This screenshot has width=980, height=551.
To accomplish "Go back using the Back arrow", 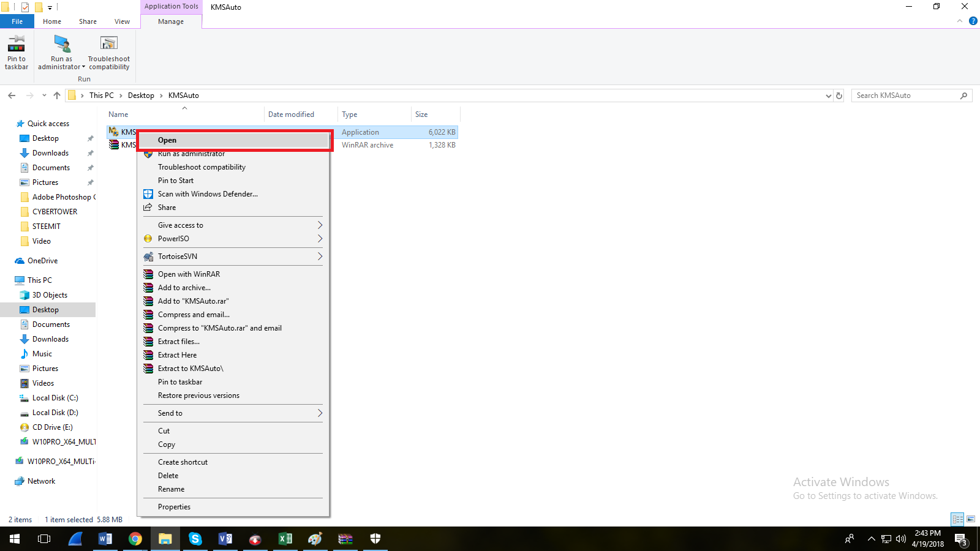I will click(12, 96).
